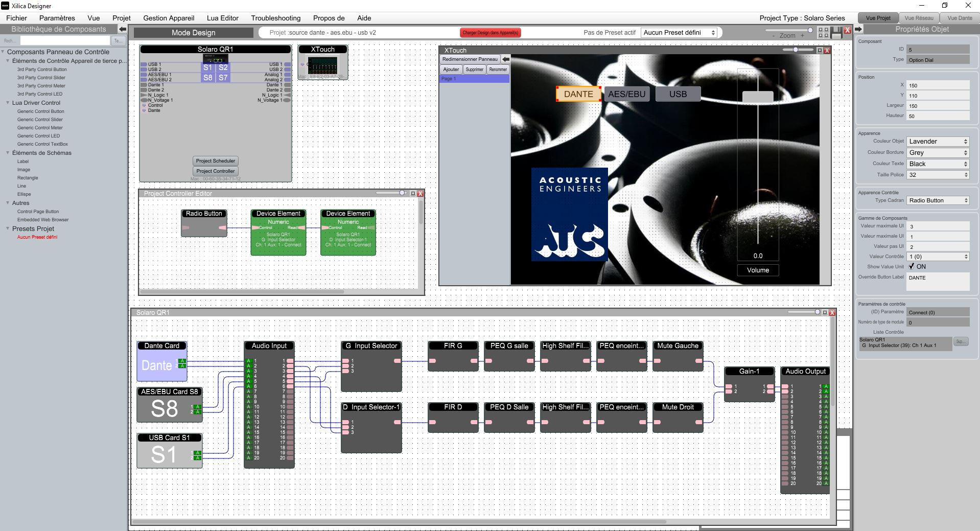Select the Dante Card block

161,361
